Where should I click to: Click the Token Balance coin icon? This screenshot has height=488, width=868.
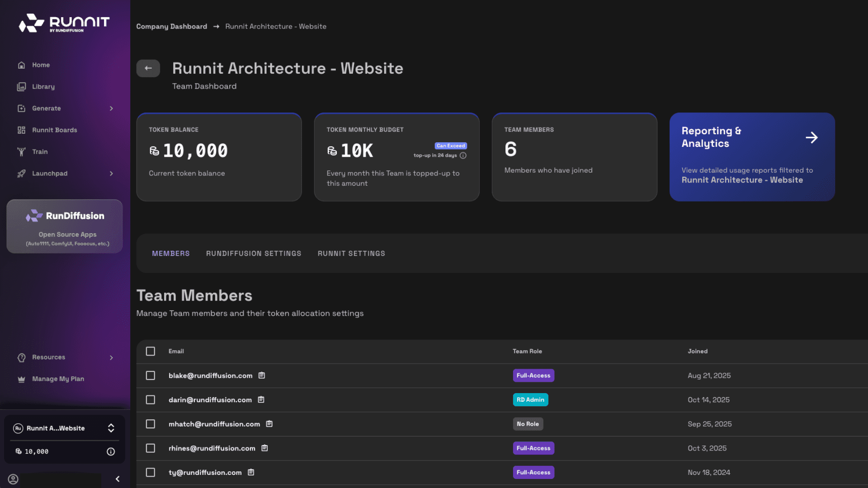coord(154,151)
